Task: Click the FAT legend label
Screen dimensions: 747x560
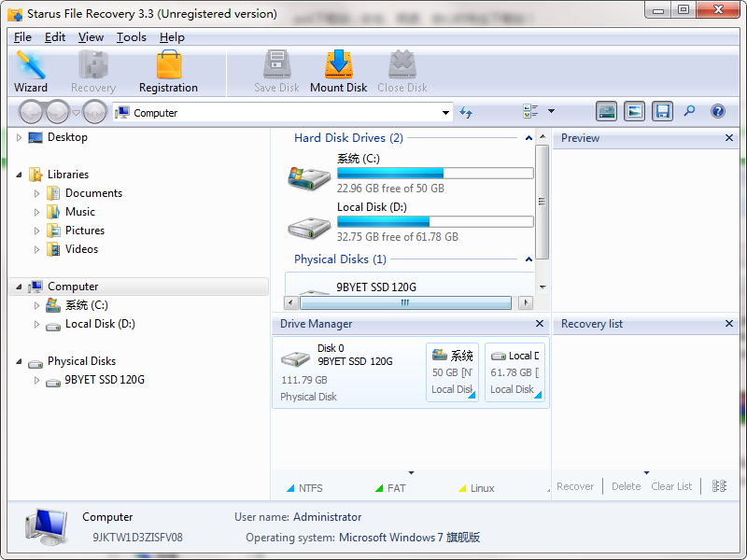Action: 396,488
